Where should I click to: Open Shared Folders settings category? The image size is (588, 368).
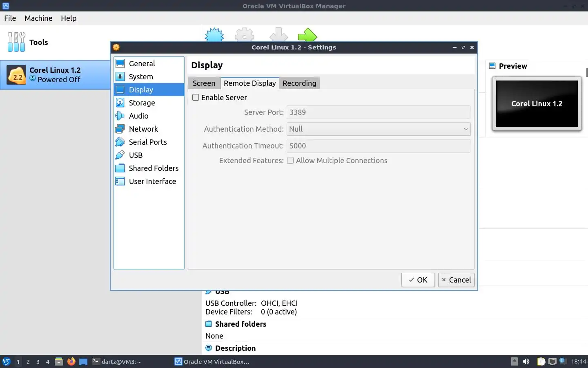149,168
